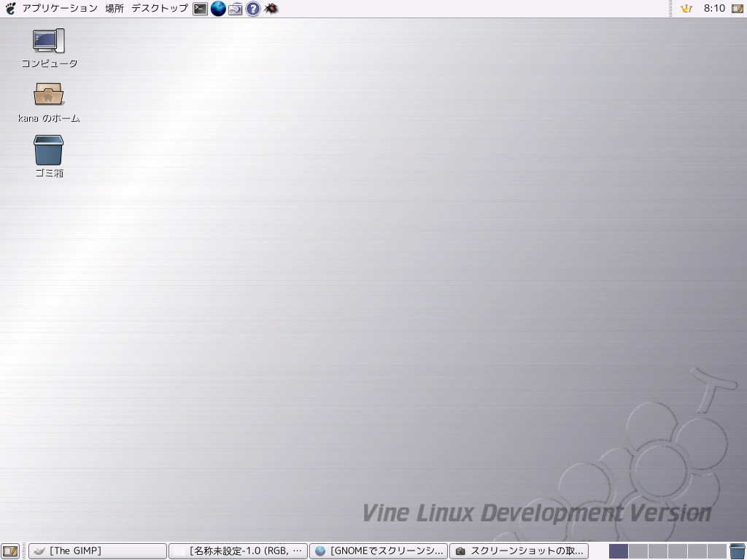Open the アプリケーション menu
The height and width of the screenshot is (560, 747).
[x=60, y=8]
